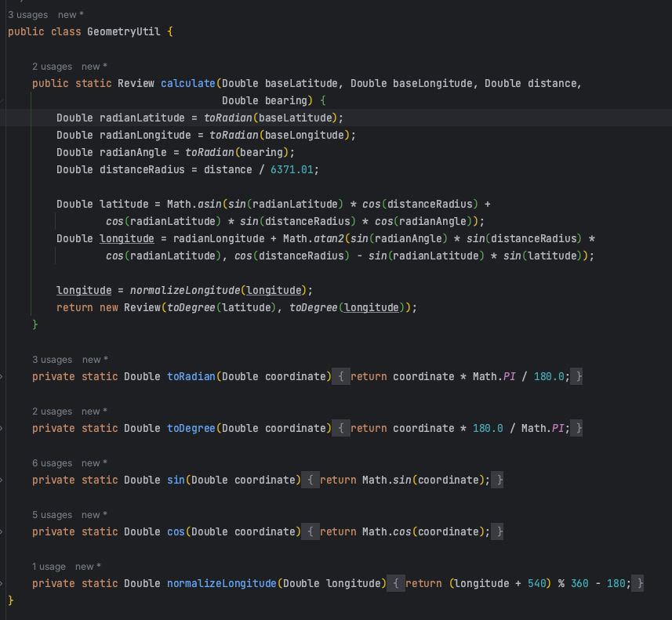Open the '3 usages' hint above toRadian method
672x620 pixels.
tap(53, 360)
